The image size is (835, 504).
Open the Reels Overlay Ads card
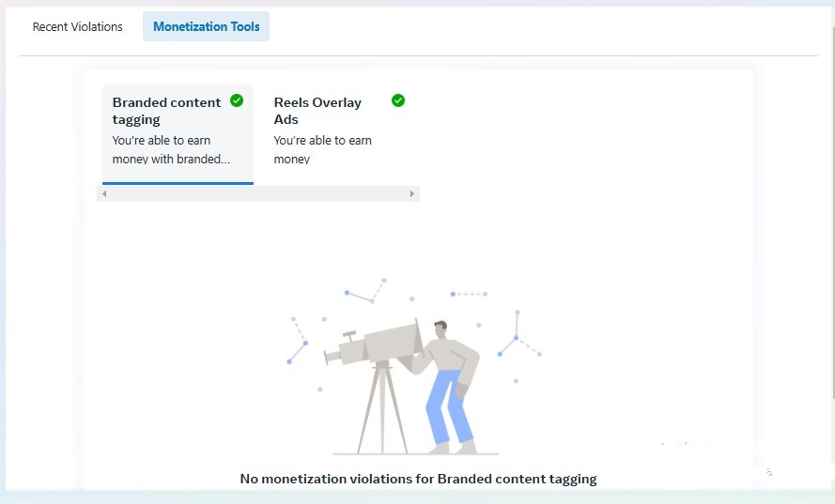pyautogui.click(x=339, y=133)
